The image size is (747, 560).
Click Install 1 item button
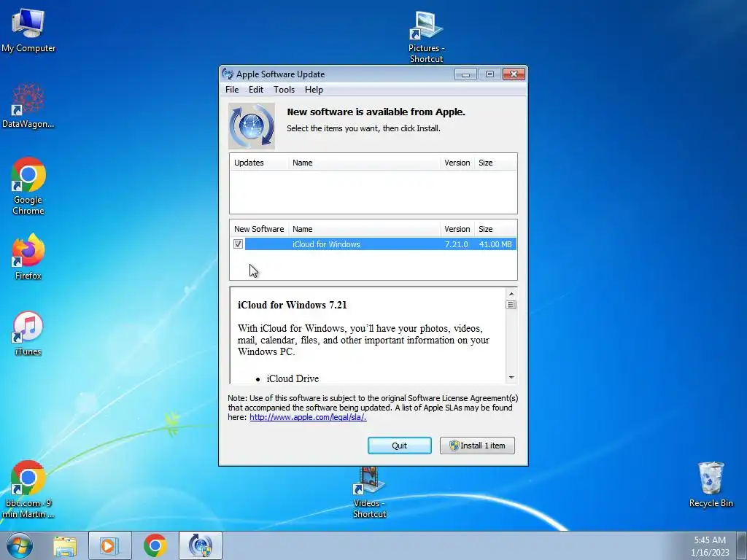point(477,446)
